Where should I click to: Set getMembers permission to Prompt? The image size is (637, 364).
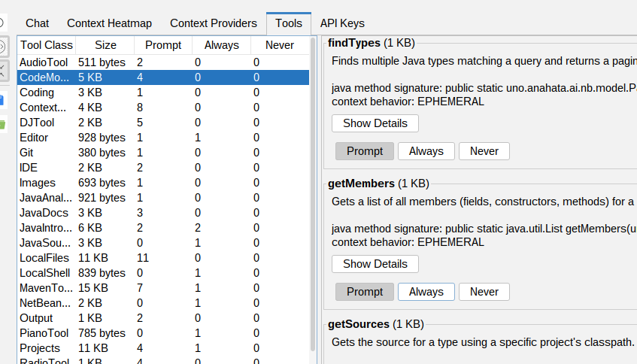(365, 292)
